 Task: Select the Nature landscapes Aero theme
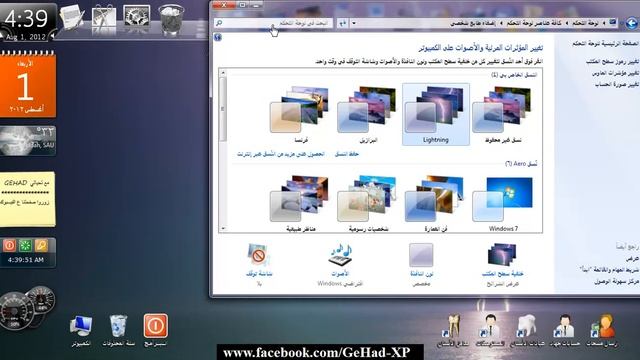point(300,204)
